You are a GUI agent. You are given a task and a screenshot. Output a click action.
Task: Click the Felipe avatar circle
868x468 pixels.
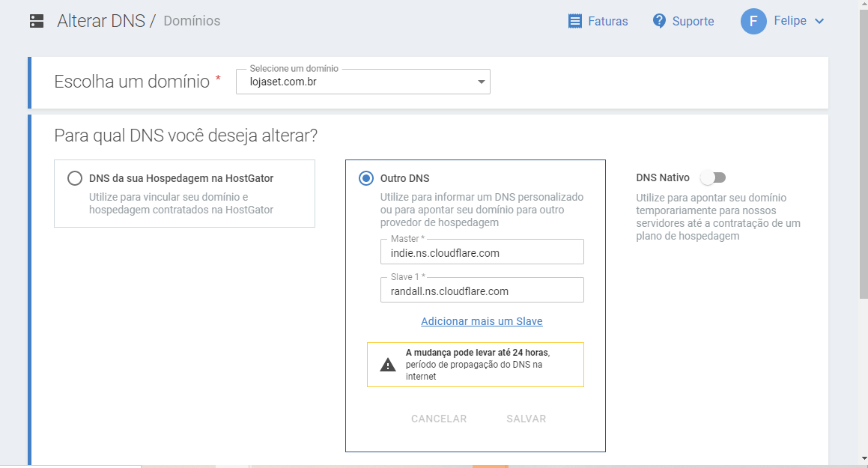753,21
